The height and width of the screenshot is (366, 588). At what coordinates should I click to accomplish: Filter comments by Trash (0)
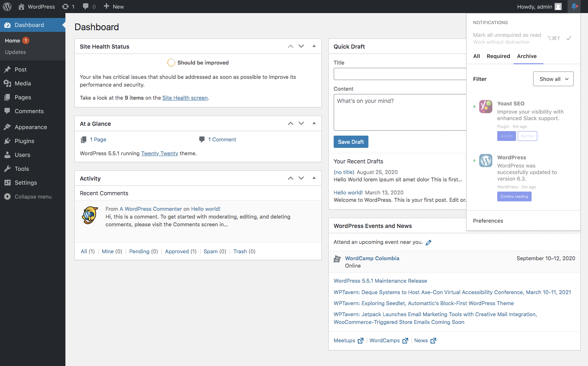point(245,252)
